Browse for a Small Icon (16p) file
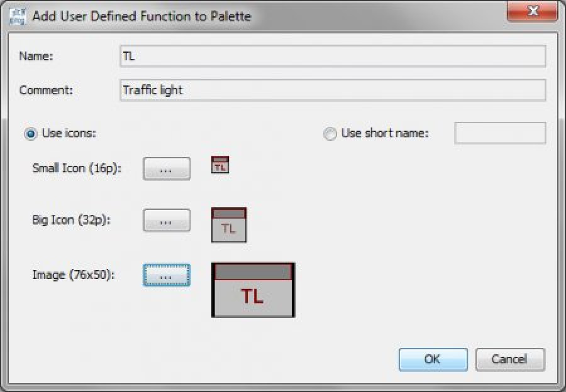This screenshot has width=566, height=392. click(x=167, y=169)
